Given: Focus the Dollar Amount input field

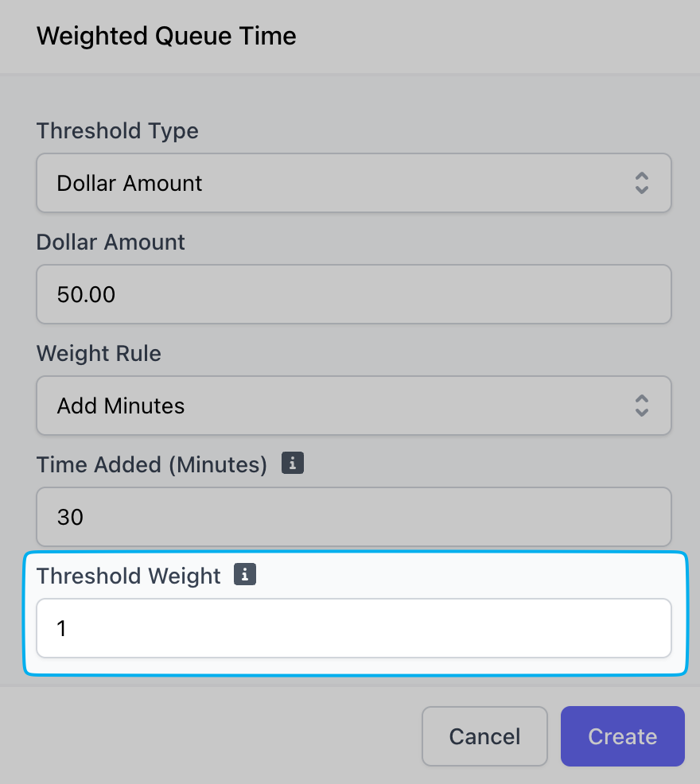Looking at the screenshot, I should tap(354, 294).
